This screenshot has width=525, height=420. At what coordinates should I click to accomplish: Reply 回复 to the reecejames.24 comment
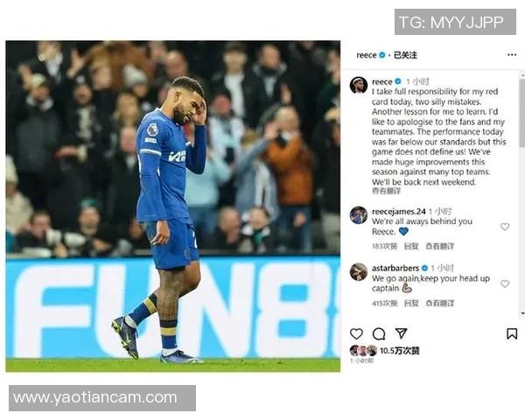[x=411, y=246]
